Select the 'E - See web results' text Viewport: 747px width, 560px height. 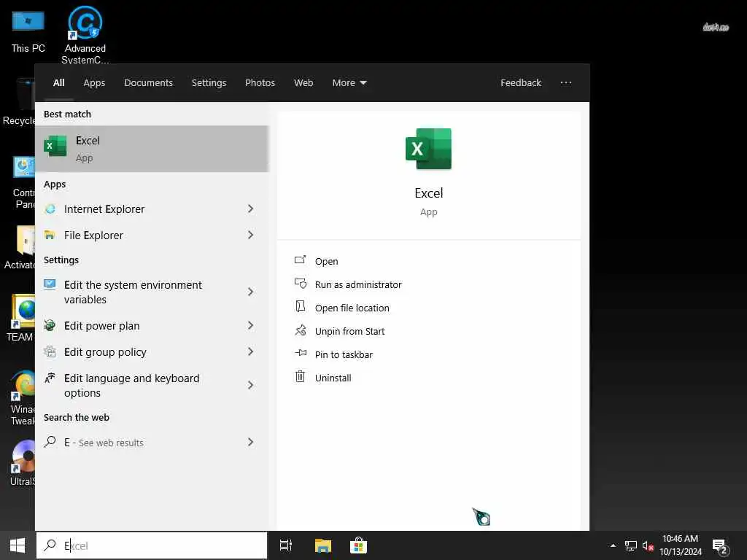pyautogui.click(x=104, y=443)
